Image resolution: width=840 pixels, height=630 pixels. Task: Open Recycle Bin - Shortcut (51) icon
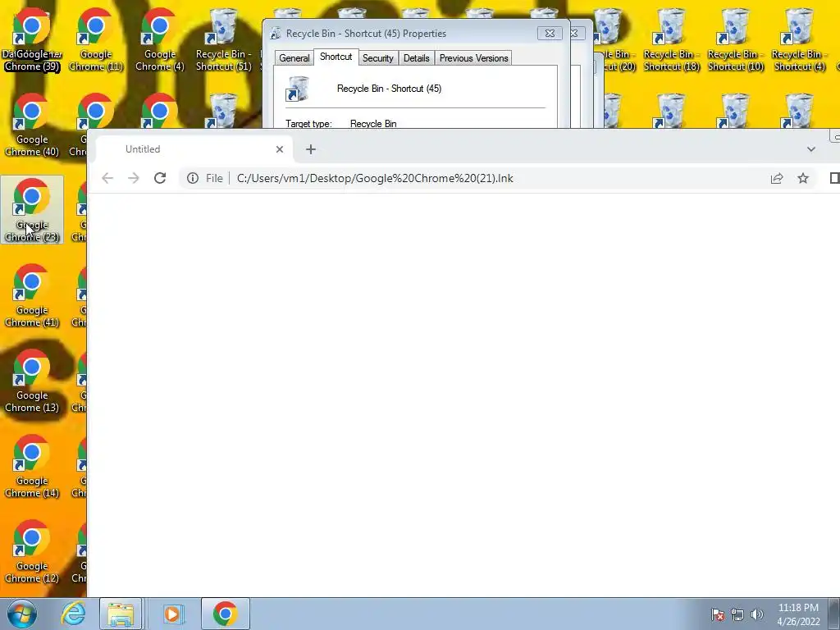(223, 39)
